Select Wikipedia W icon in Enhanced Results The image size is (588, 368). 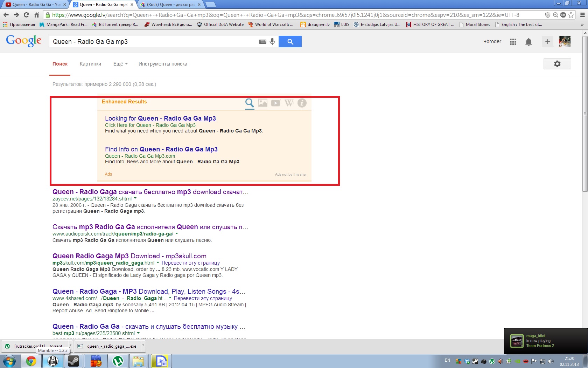tap(289, 103)
